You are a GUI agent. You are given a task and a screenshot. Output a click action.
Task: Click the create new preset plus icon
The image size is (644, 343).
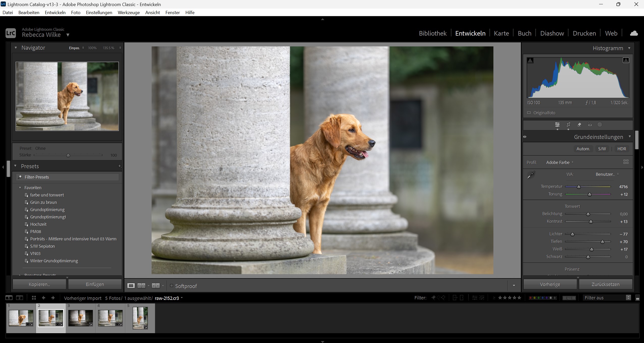pyautogui.click(x=120, y=166)
